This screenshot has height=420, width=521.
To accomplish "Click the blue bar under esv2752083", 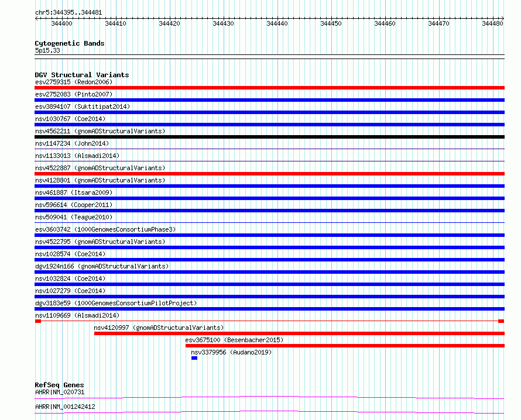I will click(269, 100).
